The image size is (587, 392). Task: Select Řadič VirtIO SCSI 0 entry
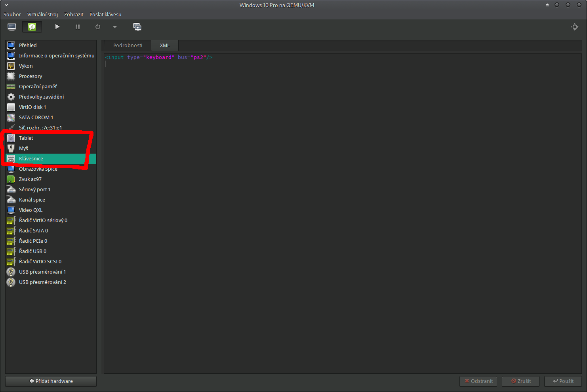click(x=51, y=262)
